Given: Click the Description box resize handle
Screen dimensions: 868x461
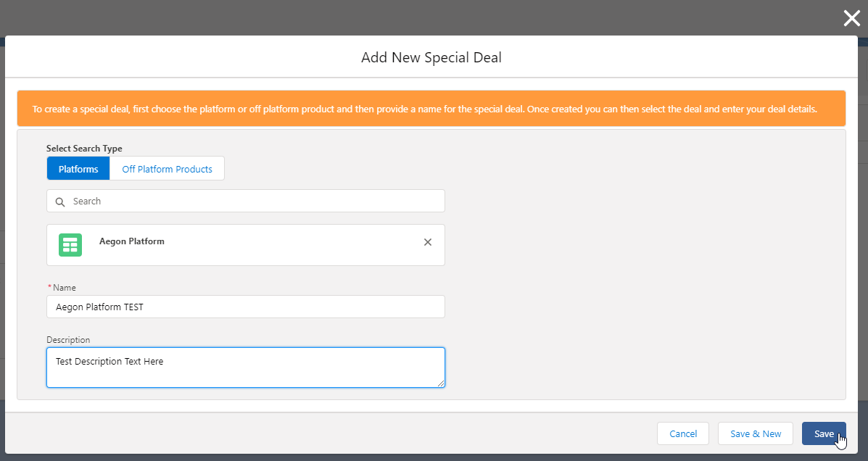Looking at the screenshot, I should [440, 383].
